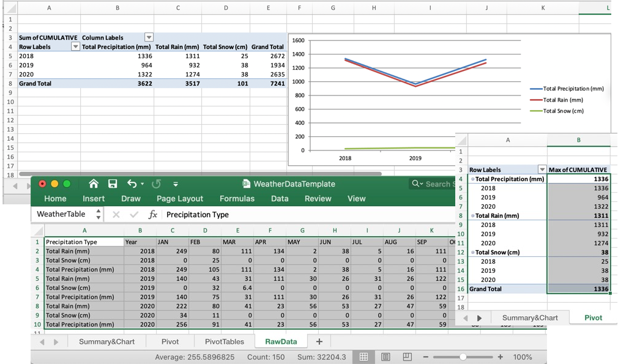Switch to the PivotTables sheet tab
The height and width of the screenshot is (364, 618).
224,341
